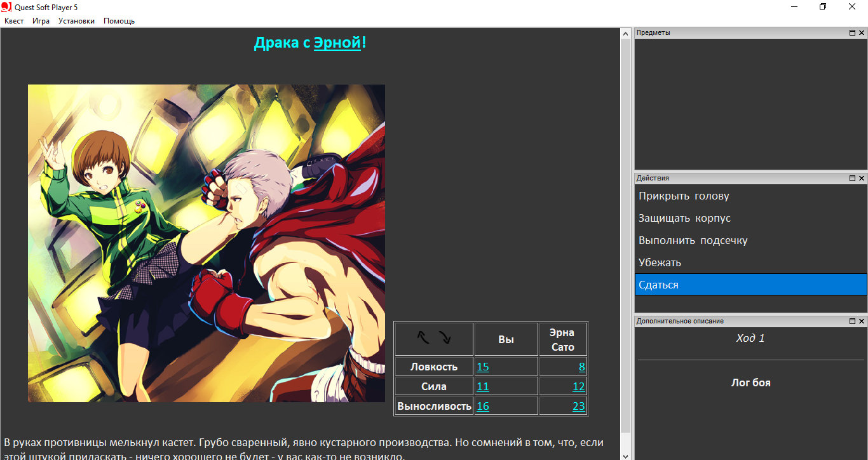
Task: Click the Quest Soft Player title bar icon
Action: pyautogui.click(x=6, y=7)
